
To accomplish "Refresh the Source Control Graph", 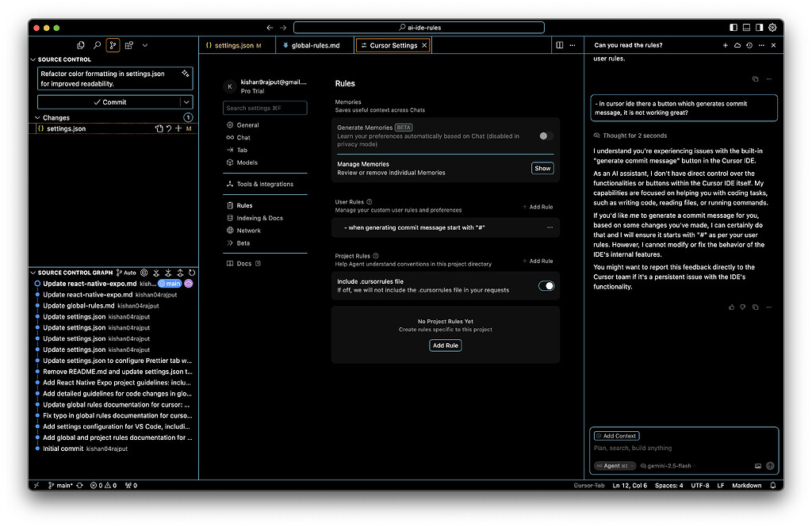I will (x=192, y=273).
